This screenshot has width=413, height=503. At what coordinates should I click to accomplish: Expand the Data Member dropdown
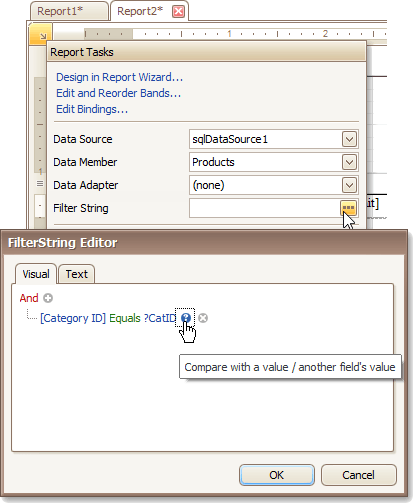point(349,162)
